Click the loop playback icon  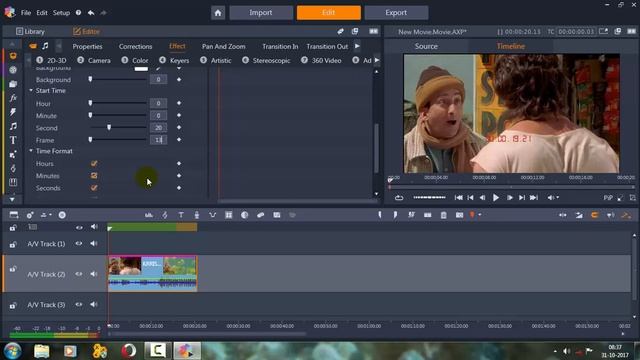(x=399, y=198)
